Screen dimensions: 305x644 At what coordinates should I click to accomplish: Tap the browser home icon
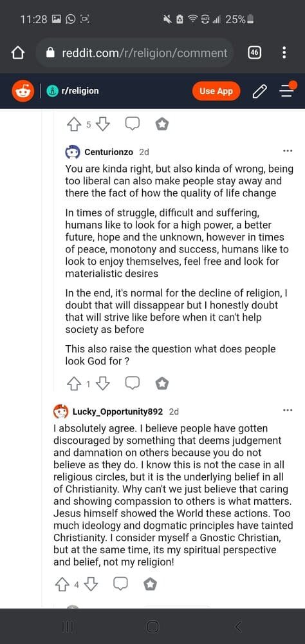click(x=17, y=53)
